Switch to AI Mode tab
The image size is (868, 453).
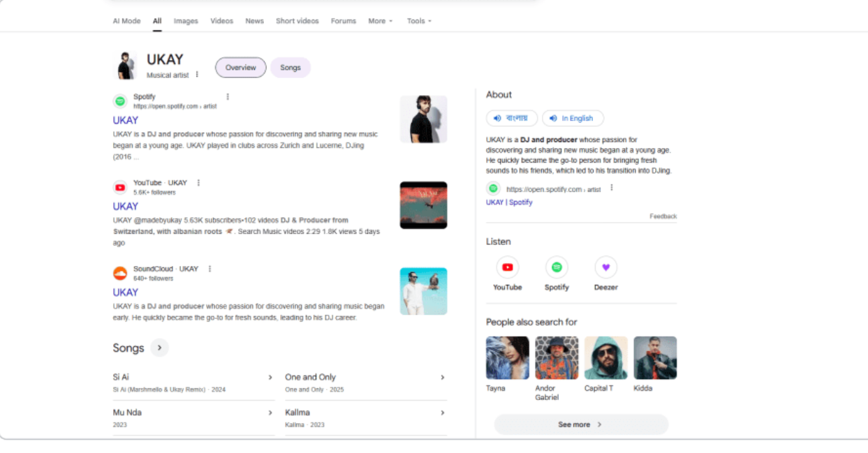pyautogui.click(x=126, y=21)
